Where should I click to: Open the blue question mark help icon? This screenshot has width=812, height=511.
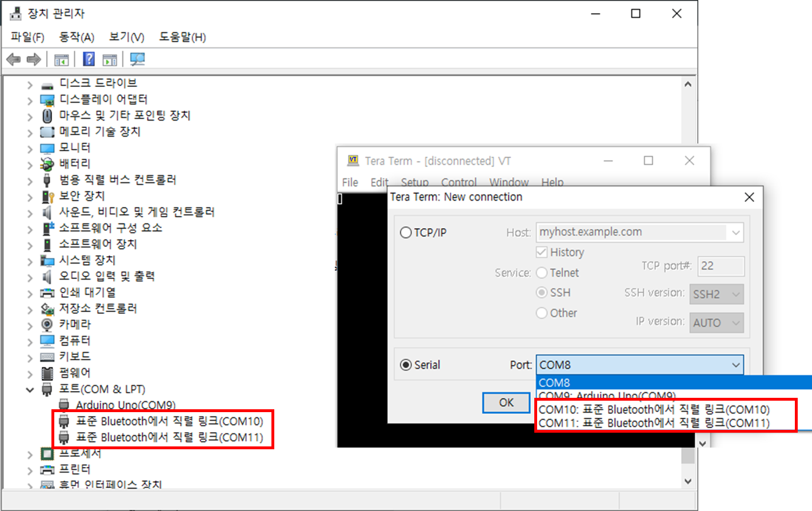pyautogui.click(x=89, y=59)
